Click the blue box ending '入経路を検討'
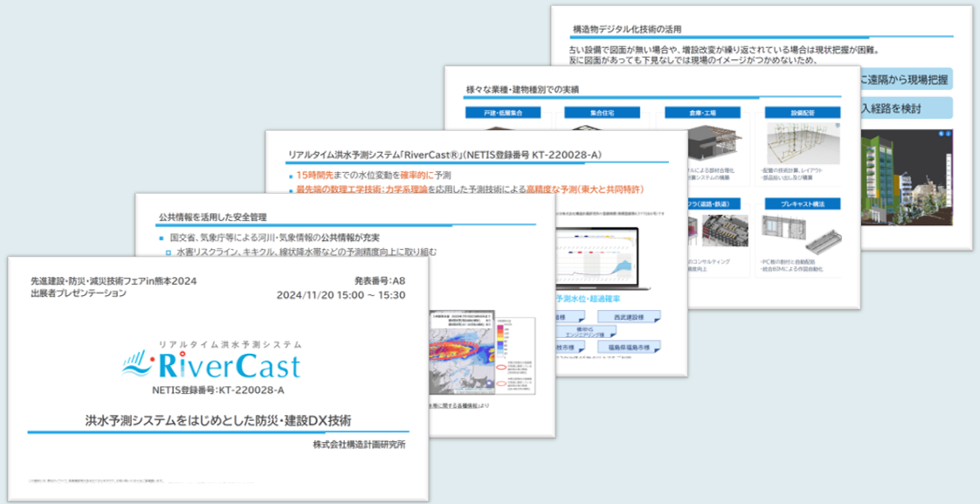The width and height of the screenshot is (980, 504). click(907, 108)
